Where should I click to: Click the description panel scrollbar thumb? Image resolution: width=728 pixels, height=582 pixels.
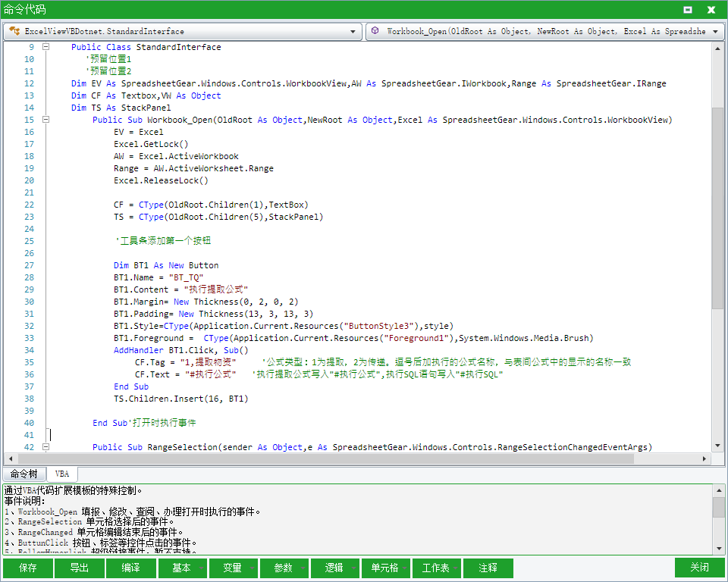[x=719, y=507]
